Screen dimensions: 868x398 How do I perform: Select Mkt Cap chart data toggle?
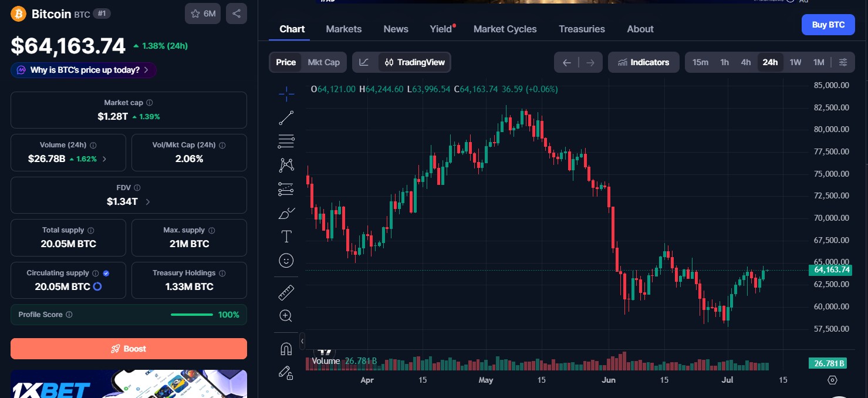click(x=324, y=62)
